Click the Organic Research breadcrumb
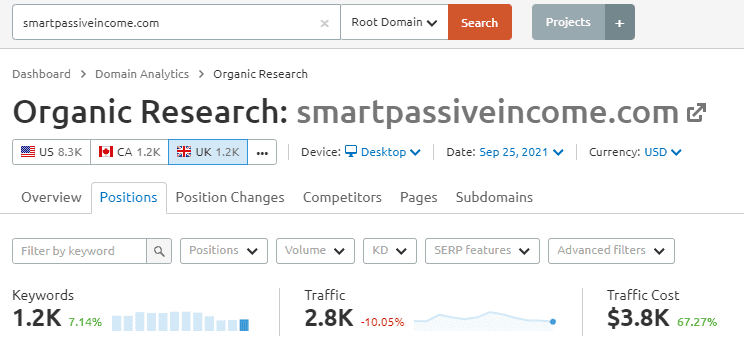 tap(260, 74)
